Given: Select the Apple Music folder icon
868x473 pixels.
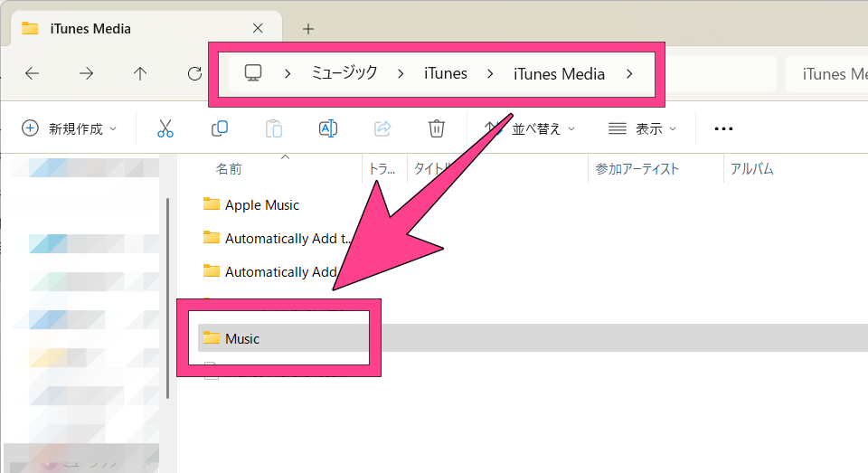Looking at the screenshot, I should [x=211, y=204].
